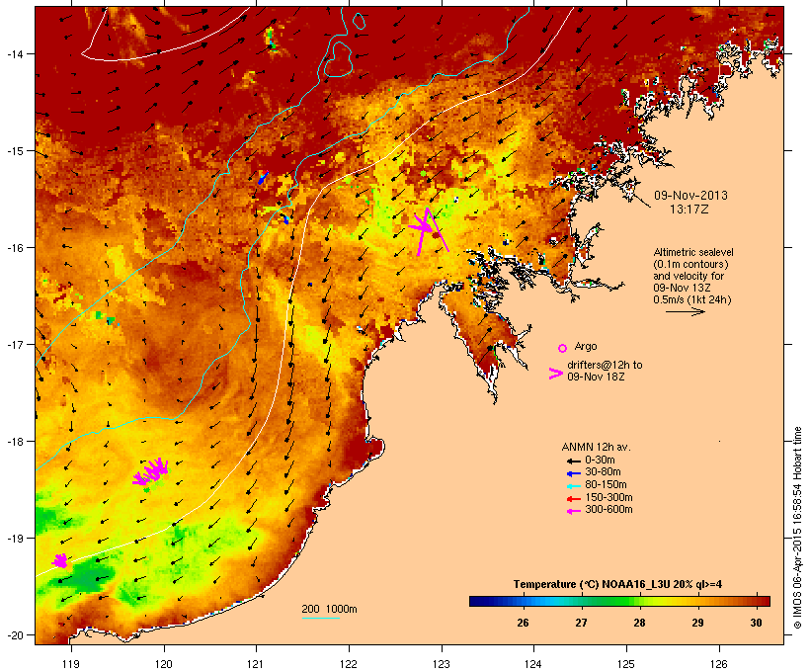Click the 30 colour bar tick label
Image resolution: width=810 pixels, height=672 pixels.
[756, 623]
